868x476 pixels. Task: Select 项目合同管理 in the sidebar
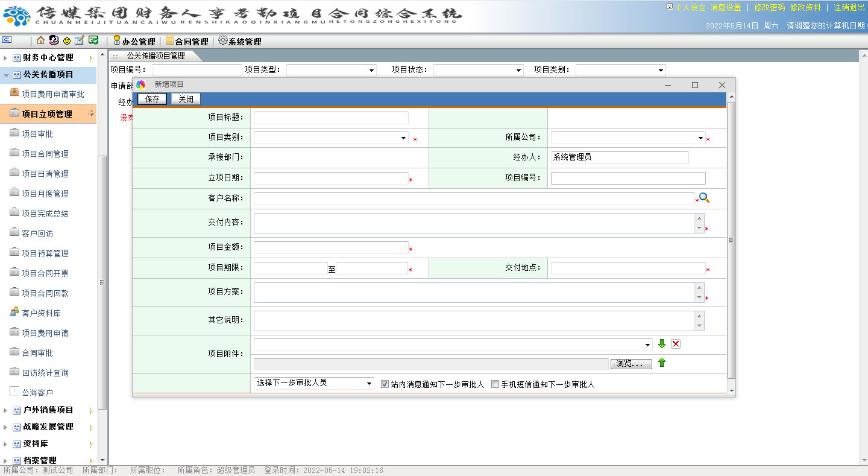pos(45,154)
